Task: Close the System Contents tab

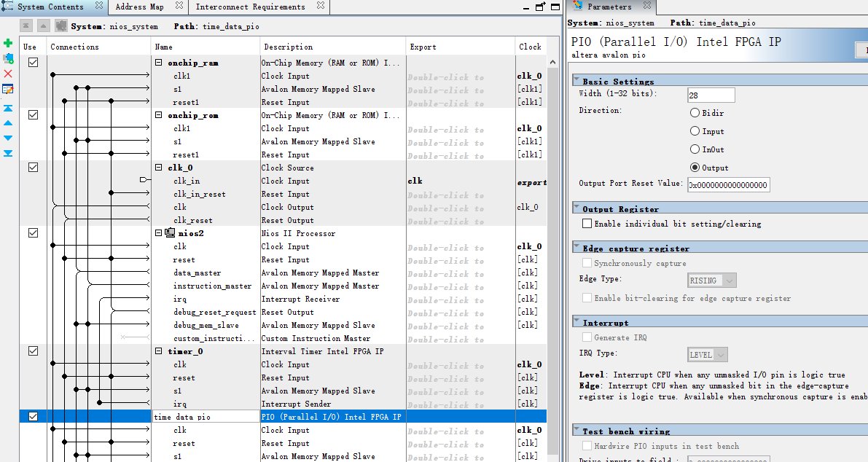Action: point(98,6)
